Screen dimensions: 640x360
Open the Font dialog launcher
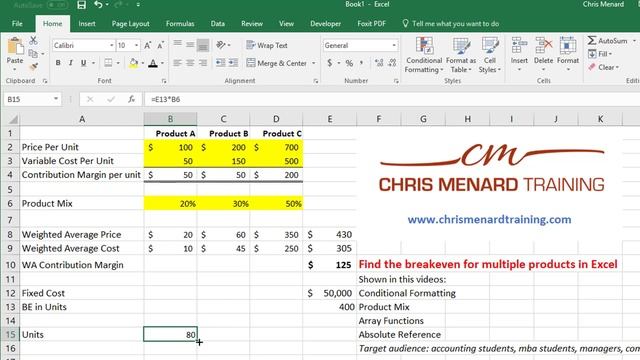[x=164, y=81]
